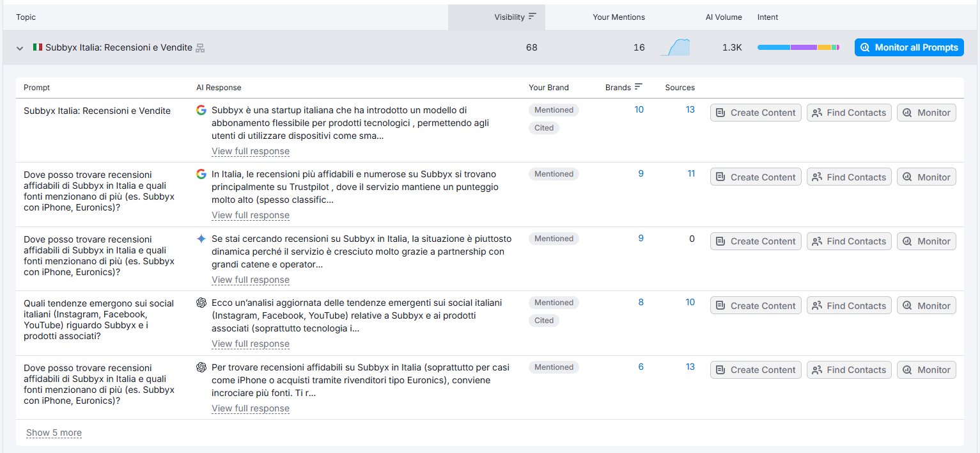Click prompt text 'Quali tendenze emergono sui social'
This screenshot has width=980, height=453.
pos(99,320)
